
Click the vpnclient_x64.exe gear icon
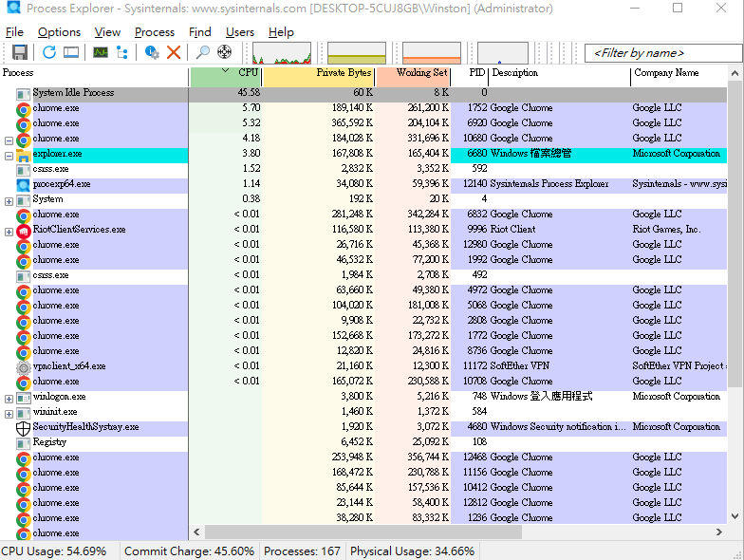click(23, 368)
